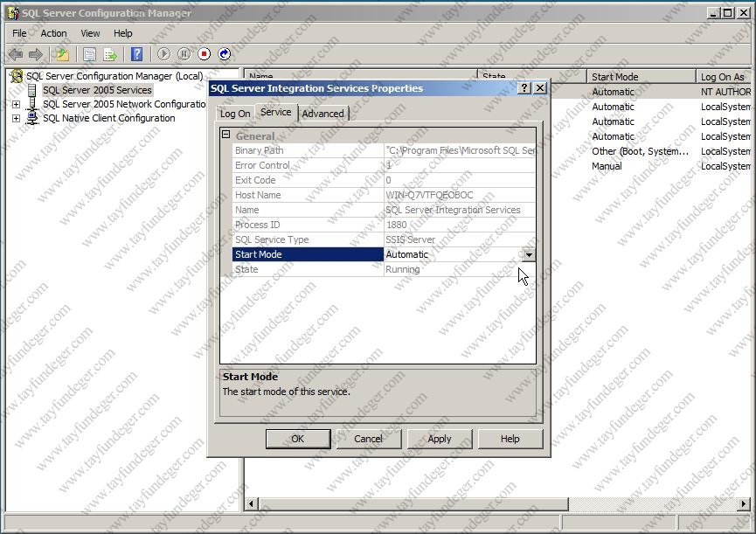Image resolution: width=756 pixels, height=534 pixels.
Task: Click the SQL Server 2005 Services server icon
Action: click(32, 90)
